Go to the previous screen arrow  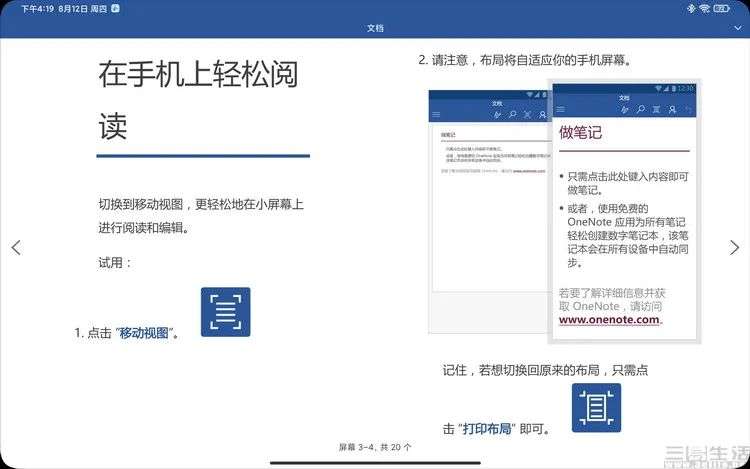(16, 247)
